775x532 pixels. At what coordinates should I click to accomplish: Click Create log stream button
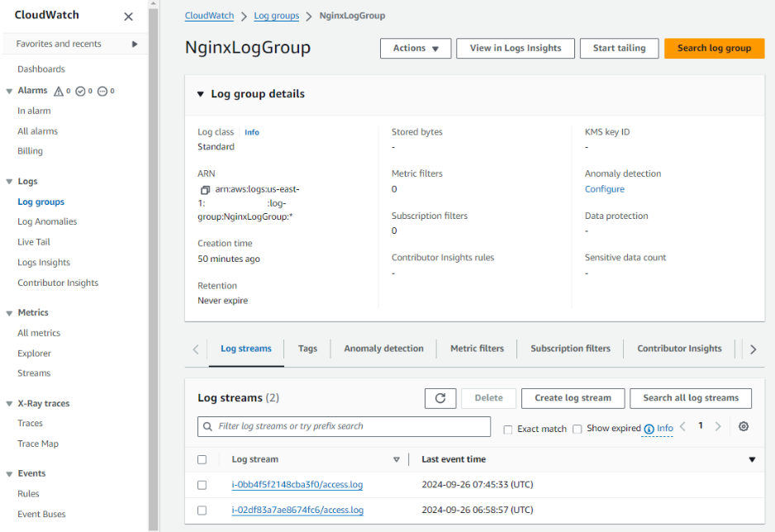(573, 398)
